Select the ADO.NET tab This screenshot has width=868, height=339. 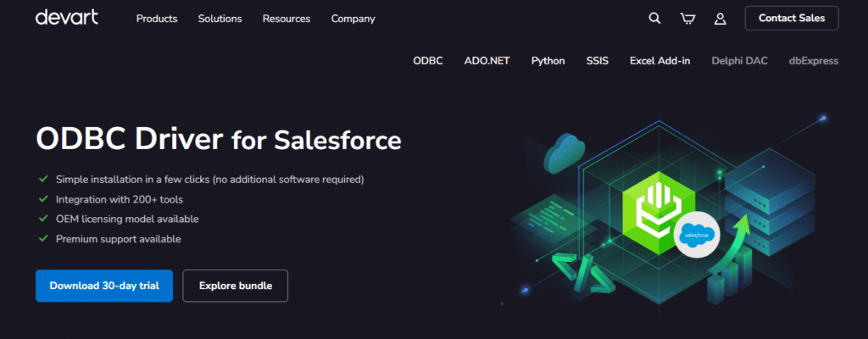[487, 61]
